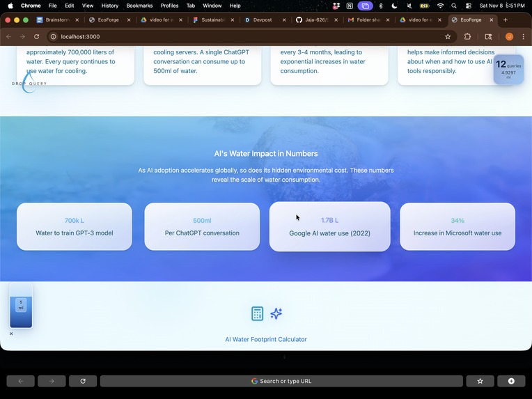532x399 pixels.
Task: Open Spotlight search icon
Action: [454, 6]
